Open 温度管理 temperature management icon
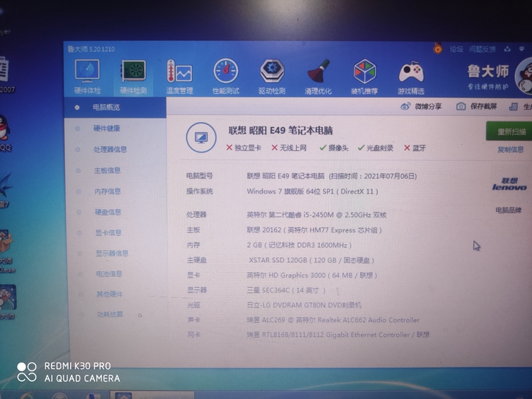This screenshot has height=399, width=532. (180, 76)
